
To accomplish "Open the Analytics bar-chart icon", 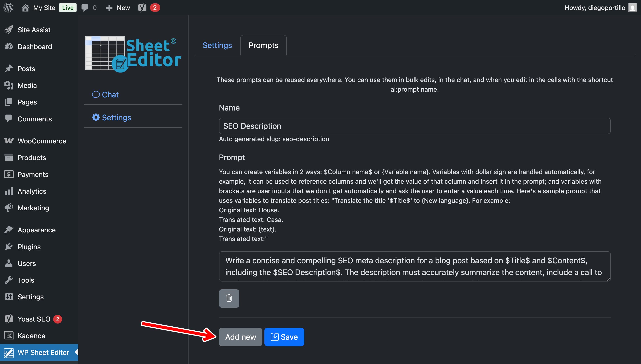I will [x=9, y=191].
